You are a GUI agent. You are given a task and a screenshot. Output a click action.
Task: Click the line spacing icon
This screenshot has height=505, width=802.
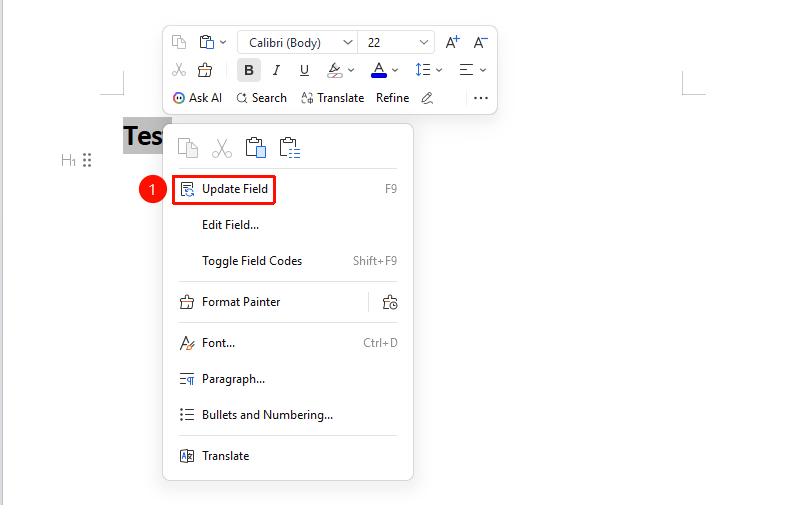(422, 70)
